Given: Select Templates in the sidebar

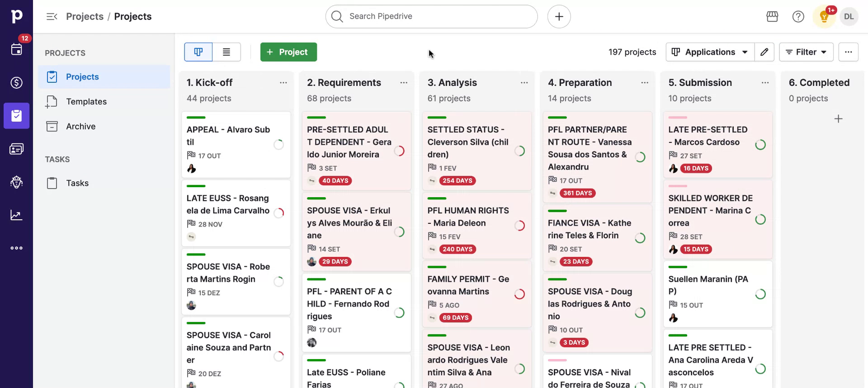Looking at the screenshot, I should click(x=86, y=102).
